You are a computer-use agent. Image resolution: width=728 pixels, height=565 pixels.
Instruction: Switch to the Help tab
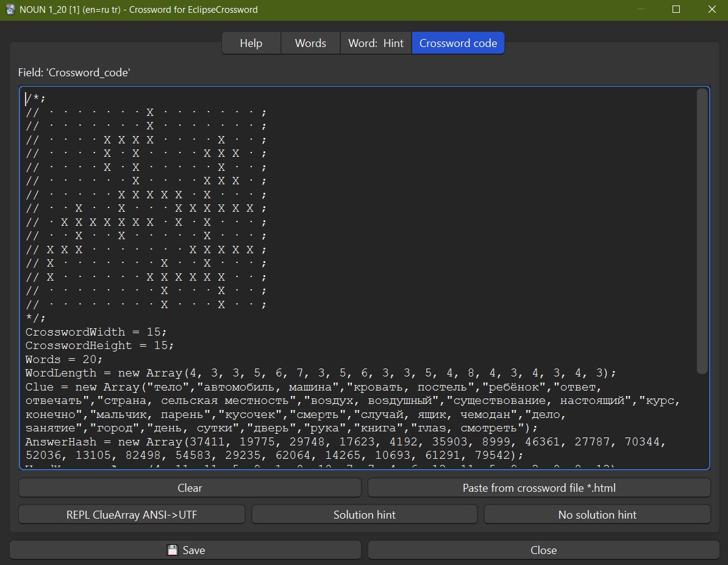coord(251,43)
